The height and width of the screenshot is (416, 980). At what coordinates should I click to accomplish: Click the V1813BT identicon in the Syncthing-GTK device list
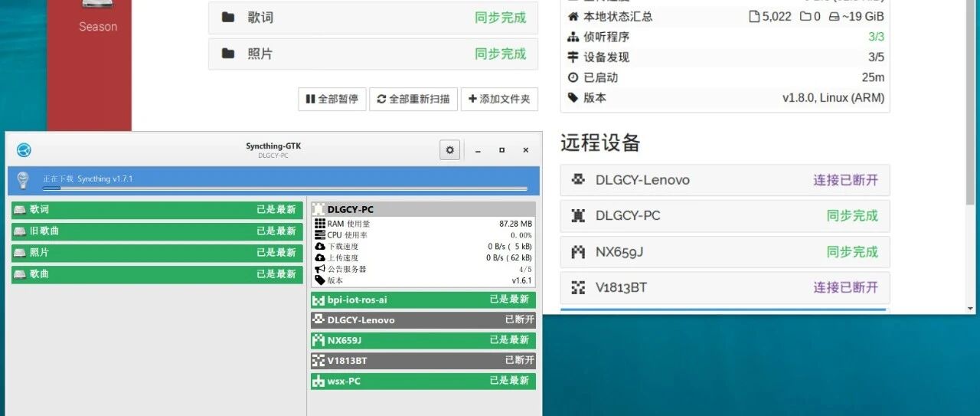point(318,360)
